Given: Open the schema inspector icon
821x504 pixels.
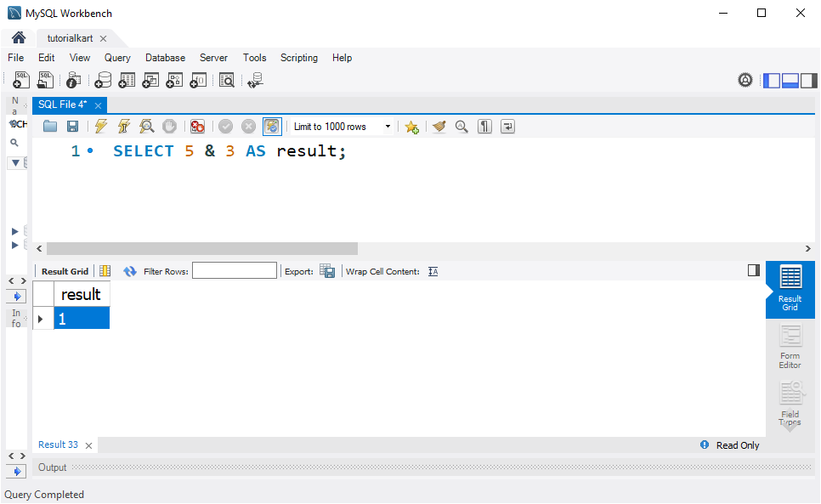Looking at the screenshot, I should point(74,80).
